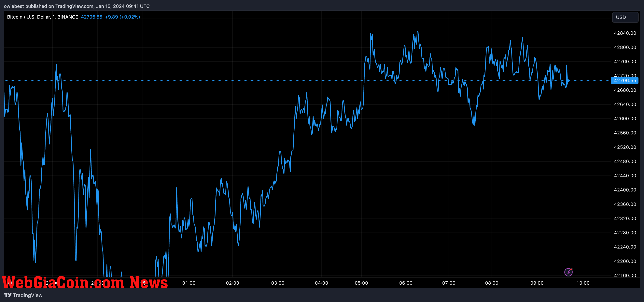The height and width of the screenshot is (302, 644).
Task: Click the 02:00 time axis label
Action: pyautogui.click(x=232, y=283)
